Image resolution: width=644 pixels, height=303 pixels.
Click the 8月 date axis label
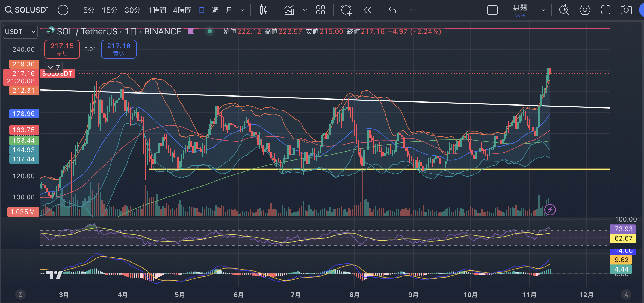click(x=354, y=295)
